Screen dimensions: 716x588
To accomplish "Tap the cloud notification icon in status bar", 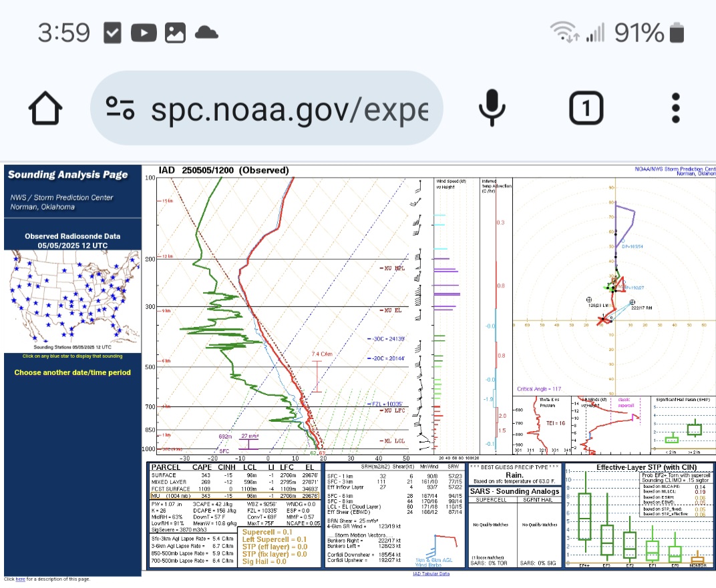I will [206, 33].
